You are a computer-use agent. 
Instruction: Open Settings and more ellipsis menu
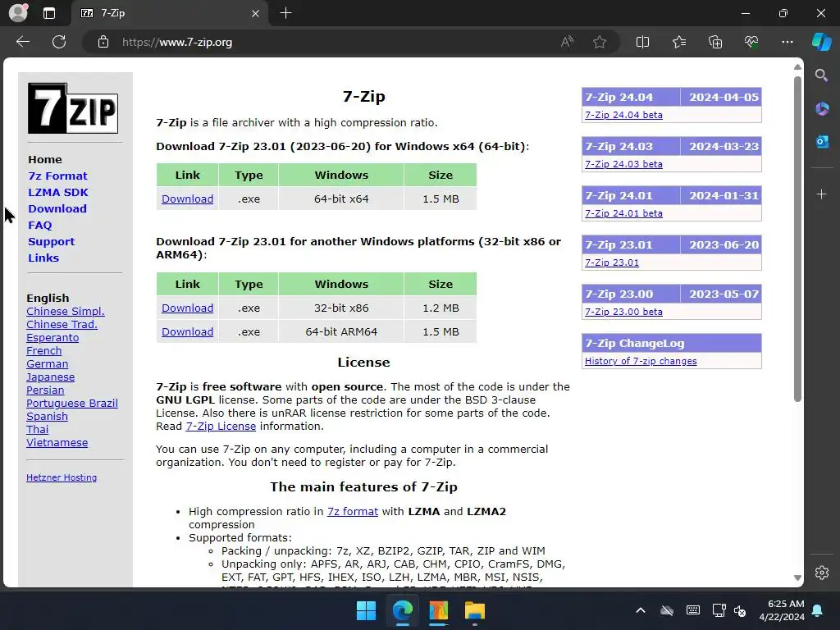(787, 42)
